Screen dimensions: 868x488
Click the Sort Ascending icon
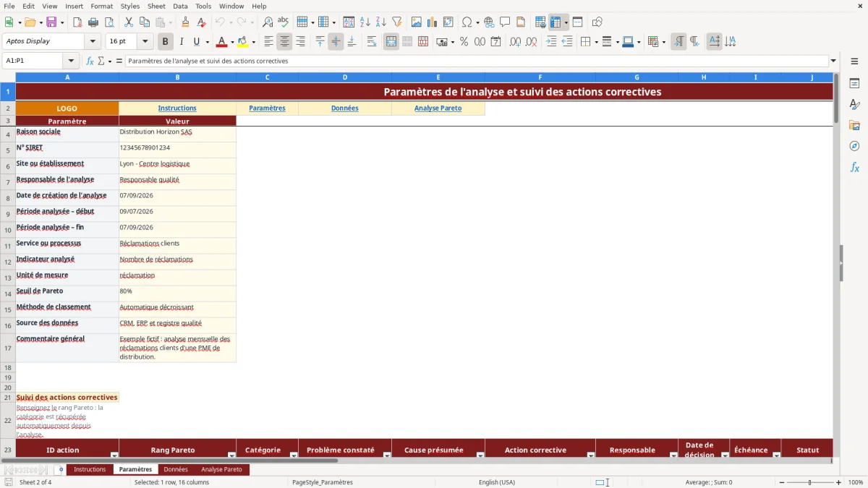pos(365,22)
